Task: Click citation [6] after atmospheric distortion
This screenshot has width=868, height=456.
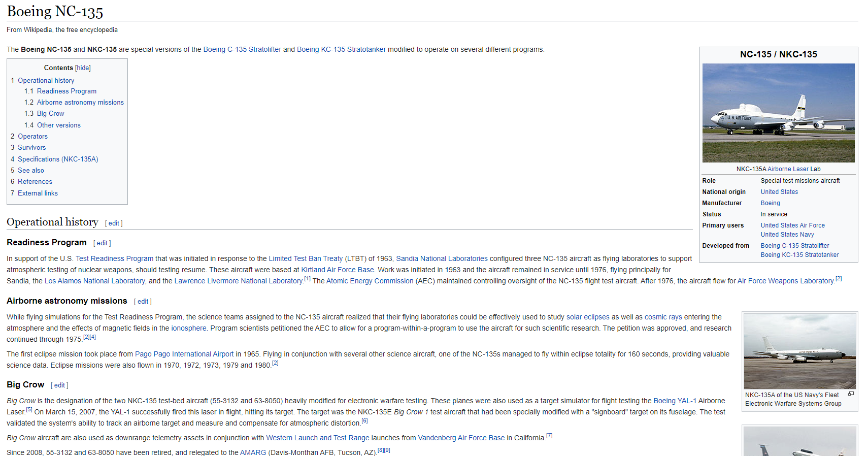Action: (x=364, y=421)
